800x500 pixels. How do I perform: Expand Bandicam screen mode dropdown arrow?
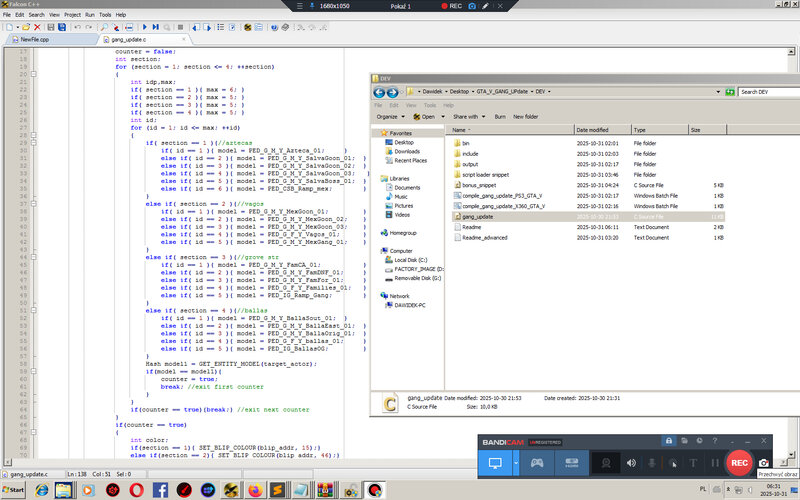[x=516, y=463]
